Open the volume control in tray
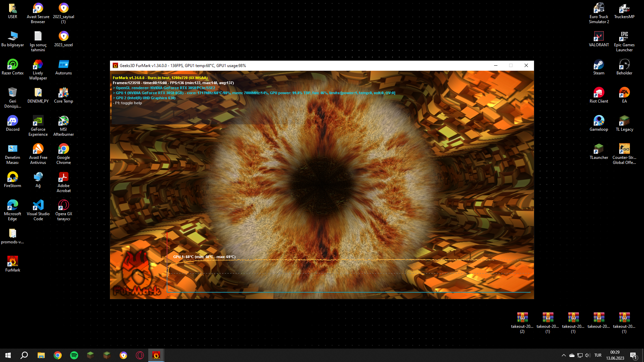Image resolution: width=644 pixels, height=362 pixels. (x=588, y=355)
